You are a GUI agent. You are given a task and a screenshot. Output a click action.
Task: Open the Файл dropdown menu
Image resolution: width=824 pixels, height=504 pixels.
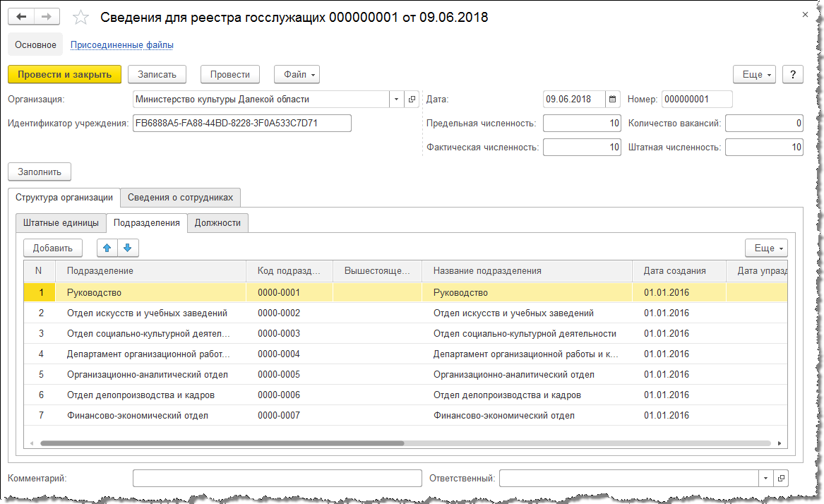tap(297, 75)
